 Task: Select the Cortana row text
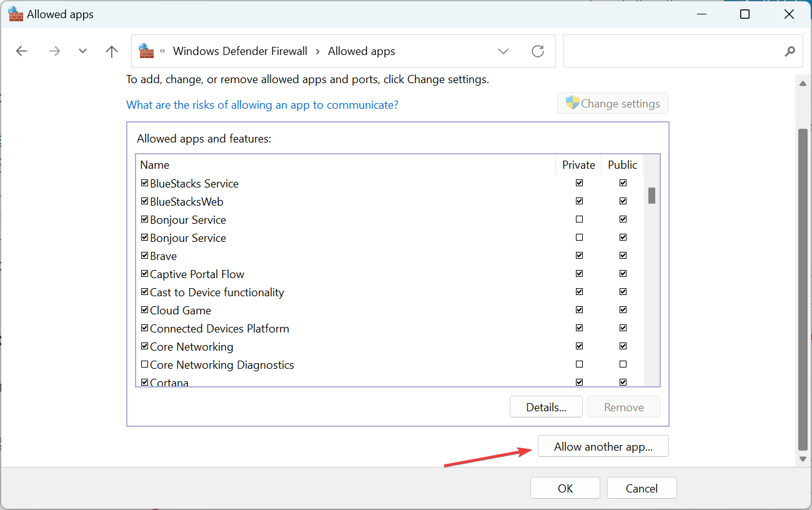pos(169,382)
